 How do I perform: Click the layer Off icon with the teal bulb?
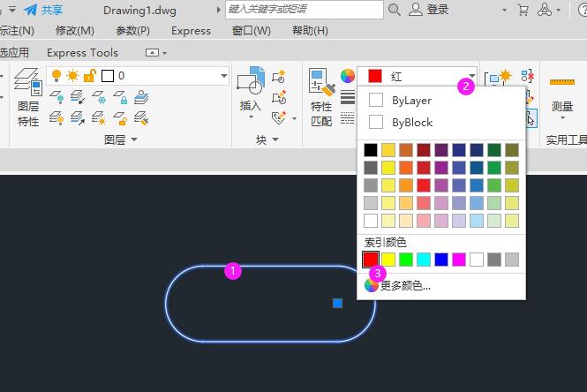click(x=56, y=97)
